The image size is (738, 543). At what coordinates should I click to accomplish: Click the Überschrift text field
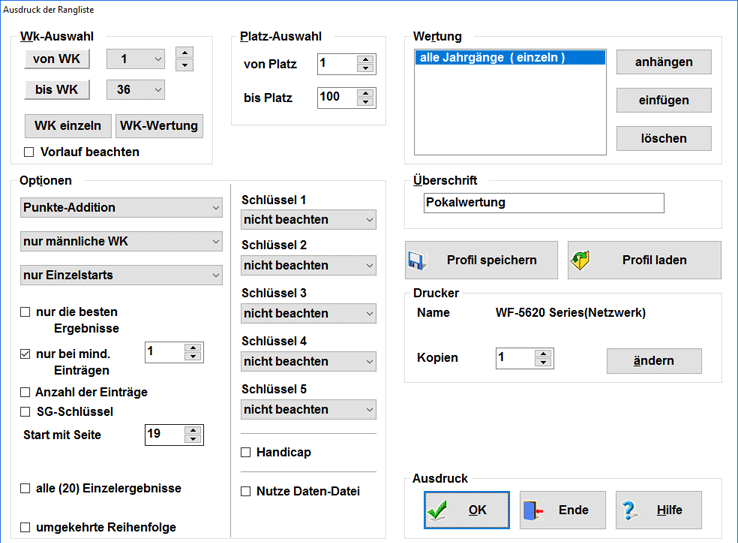click(543, 202)
